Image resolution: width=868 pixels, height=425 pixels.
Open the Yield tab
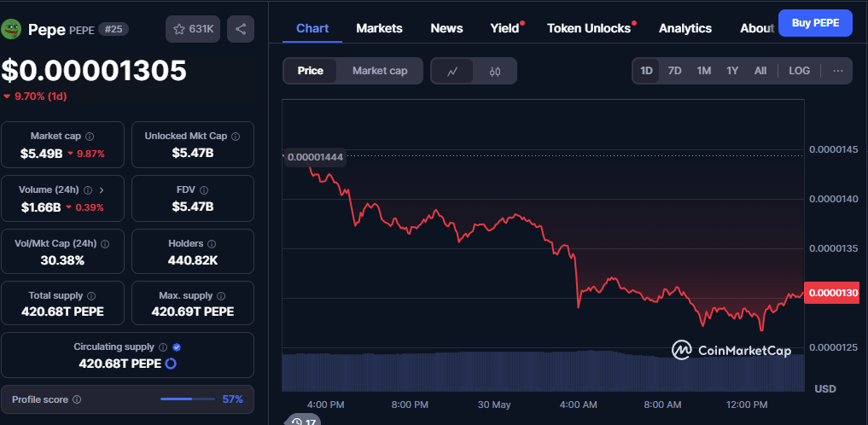coord(505,28)
